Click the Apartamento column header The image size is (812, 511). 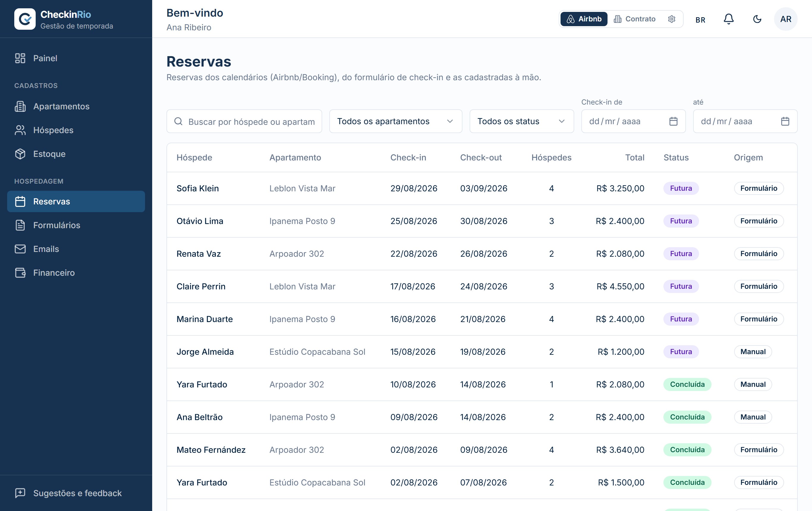pos(295,158)
